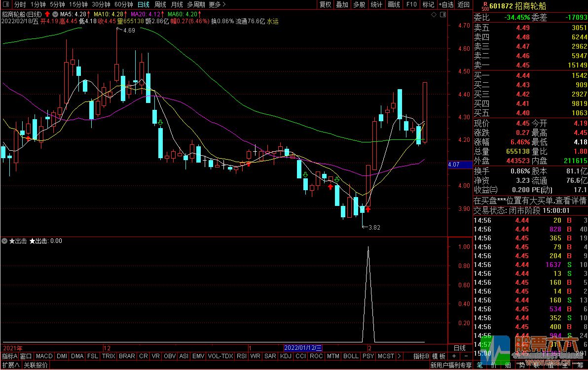Zoom out chart with the − button
Viewport: 588px width, 370px height.
click(x=466, y=356)
